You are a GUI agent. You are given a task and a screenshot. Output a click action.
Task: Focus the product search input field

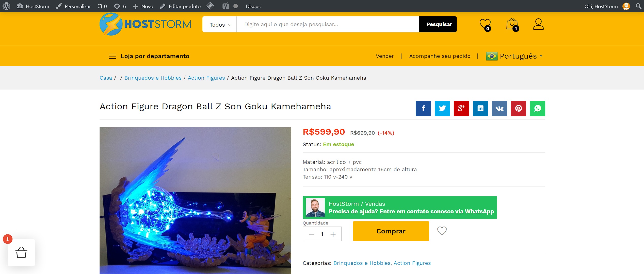[328, 24]
